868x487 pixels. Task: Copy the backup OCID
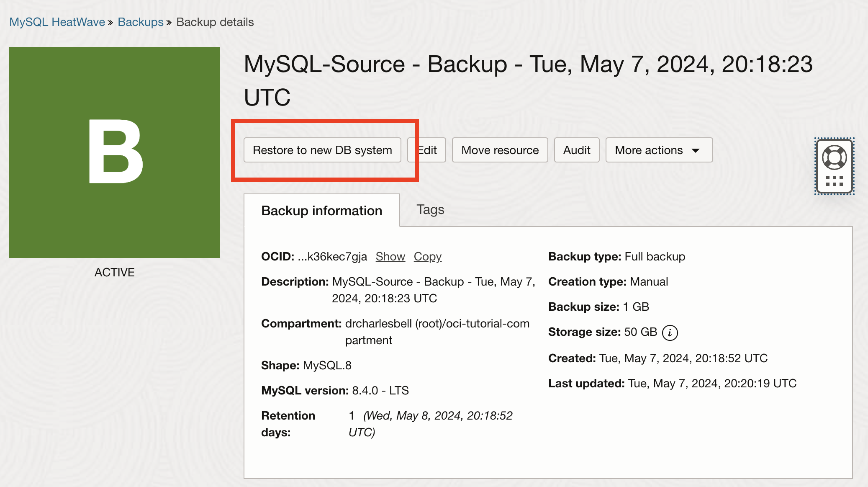point(427,256)
